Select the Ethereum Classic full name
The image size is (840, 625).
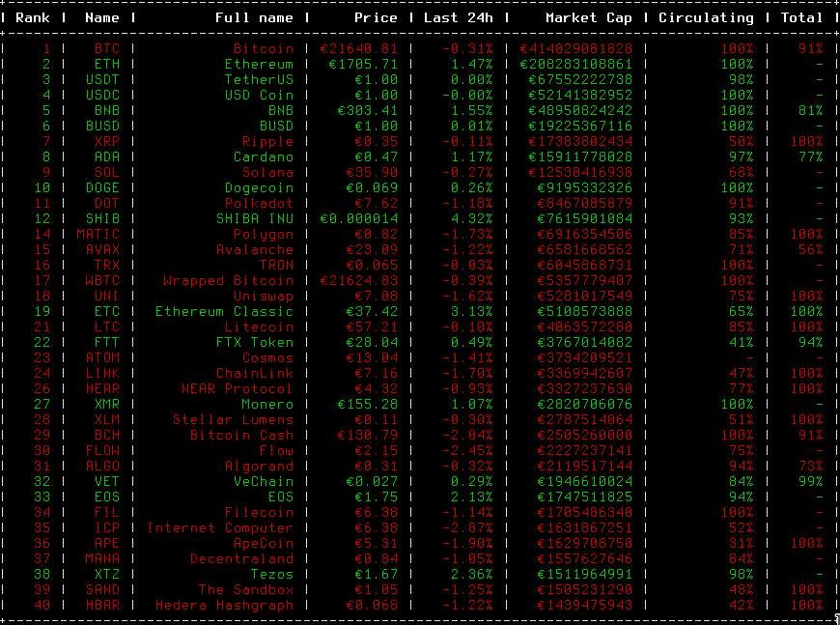click(x=224, y=312)
